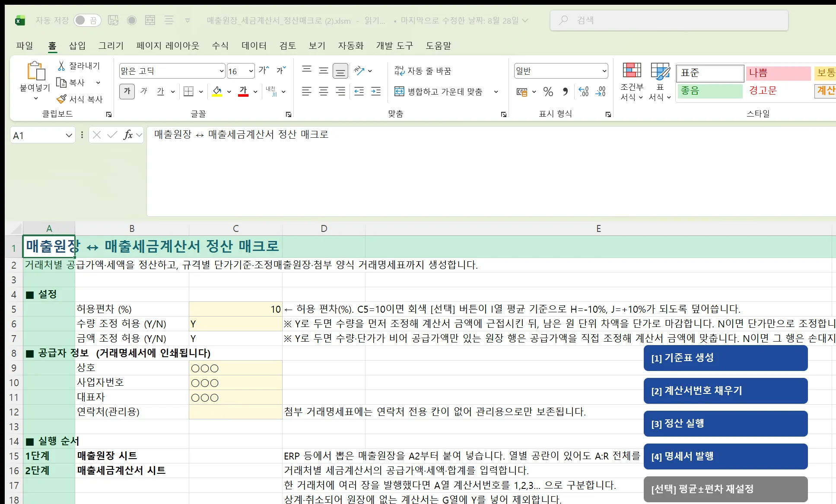Screen dimensions: 836x504
Task: Apply the red font color button
Action: (x=243, y=91)
